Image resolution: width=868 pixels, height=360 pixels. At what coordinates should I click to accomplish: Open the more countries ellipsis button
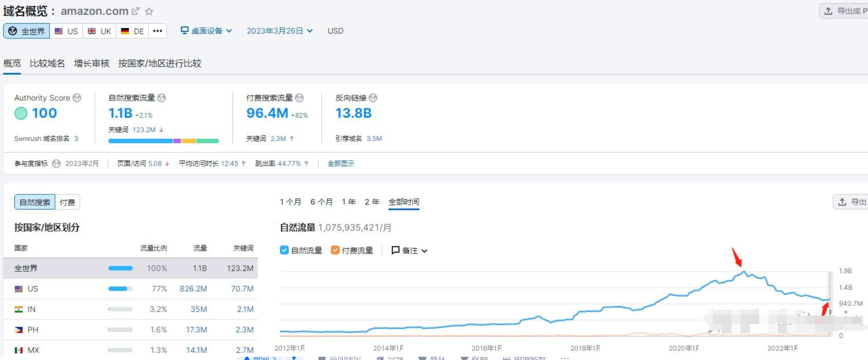[x=157, y=31]
